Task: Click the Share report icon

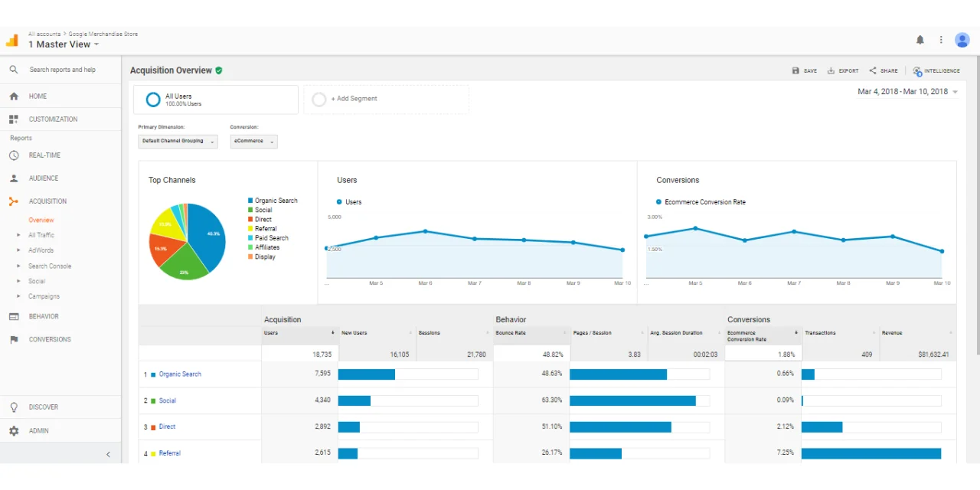Action: coord(873,70)
